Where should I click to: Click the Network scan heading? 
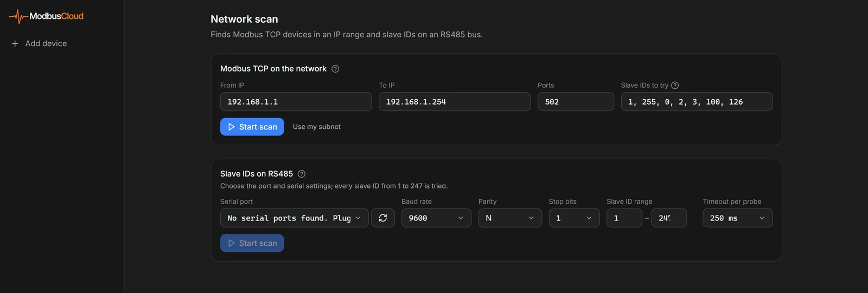[x=244, y=19]
